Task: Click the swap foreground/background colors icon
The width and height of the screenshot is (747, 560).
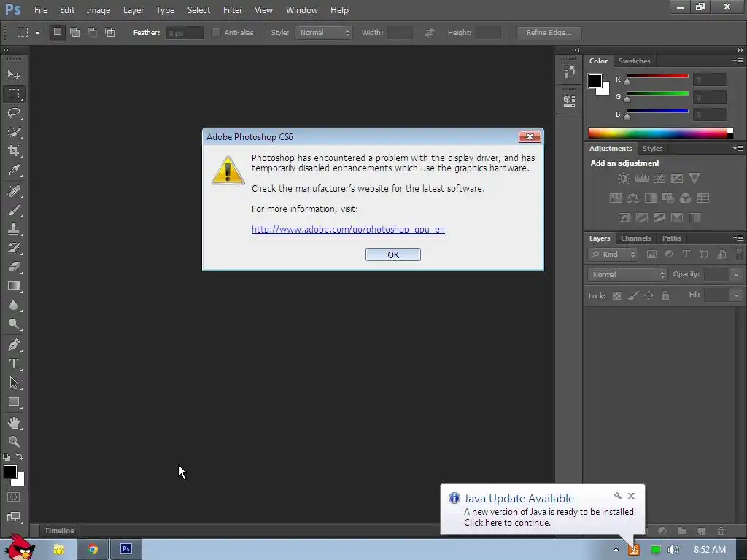Action: point(20,456)
